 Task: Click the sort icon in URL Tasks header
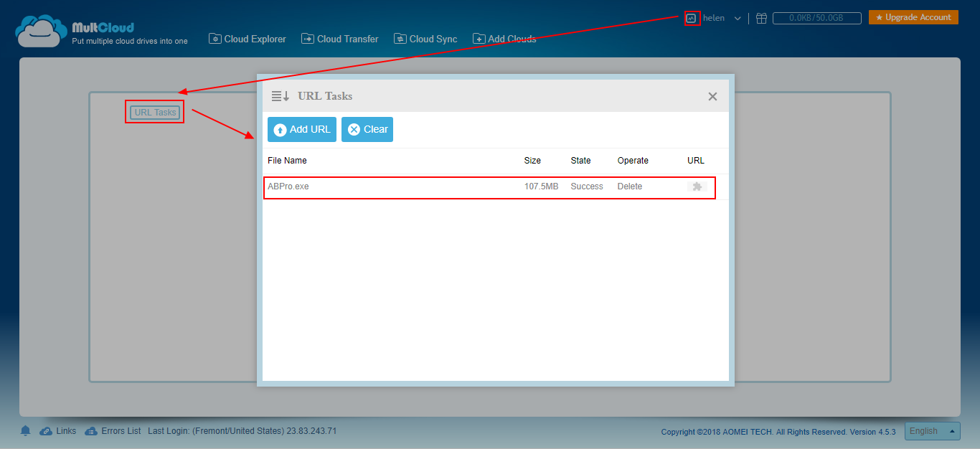pos(281,95)
